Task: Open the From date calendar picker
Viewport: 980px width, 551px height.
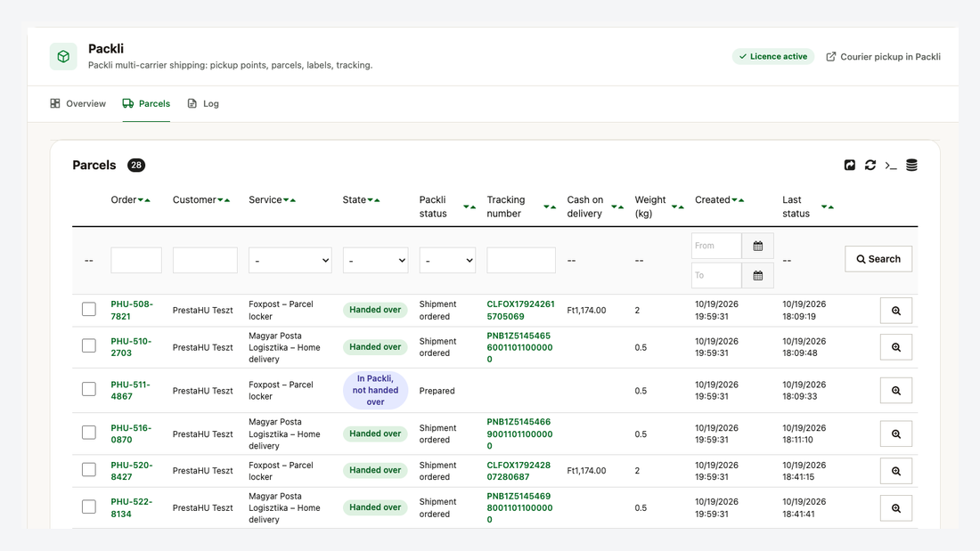Action: click(x=757, y=246)
